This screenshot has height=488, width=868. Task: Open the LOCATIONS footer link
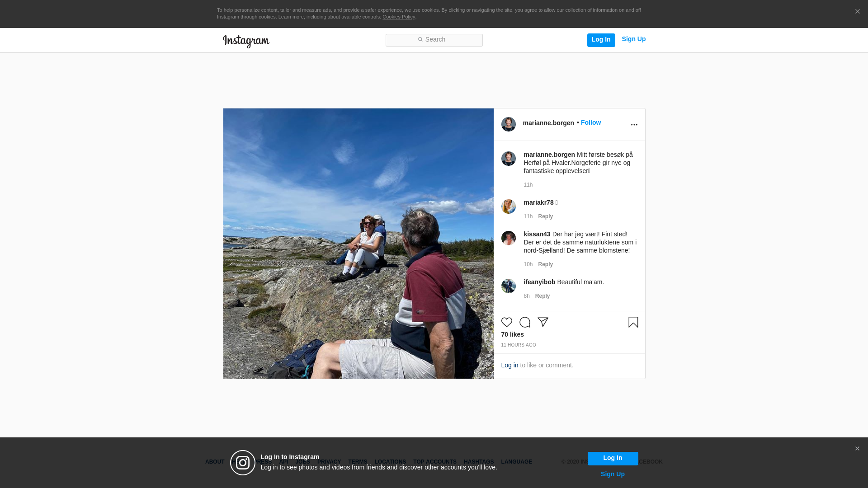tap(390, 462)
